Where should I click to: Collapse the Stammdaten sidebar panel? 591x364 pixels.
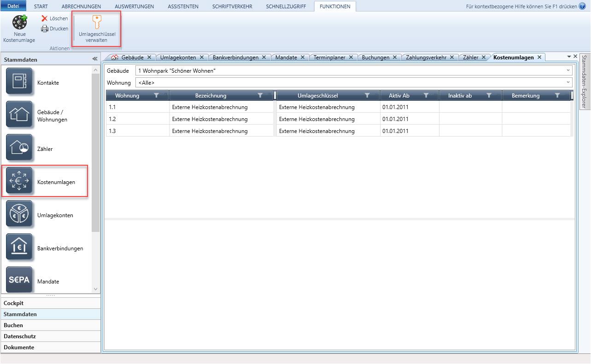tap(95, 59)
